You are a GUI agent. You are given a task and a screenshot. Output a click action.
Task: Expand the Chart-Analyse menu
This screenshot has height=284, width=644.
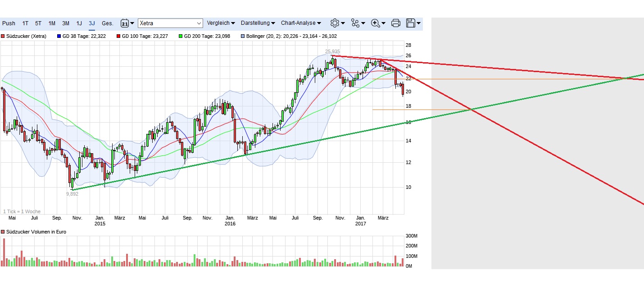coord(301,23)
